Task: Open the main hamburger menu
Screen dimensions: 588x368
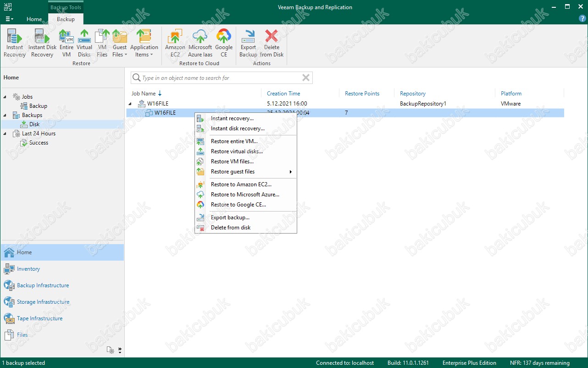Action: click(x=9, y=19)
